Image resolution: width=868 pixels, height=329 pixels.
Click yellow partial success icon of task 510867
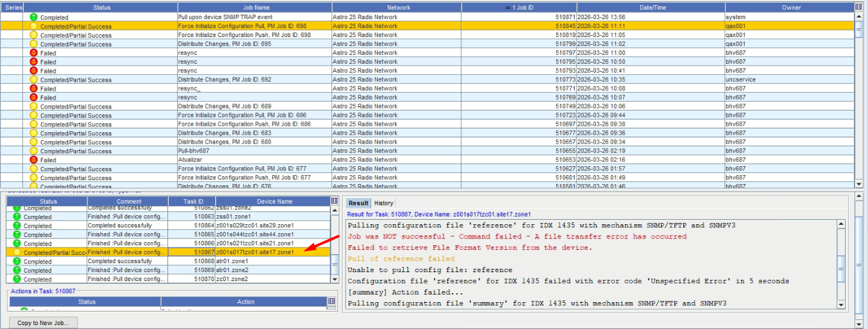click(x=17, y=252)
